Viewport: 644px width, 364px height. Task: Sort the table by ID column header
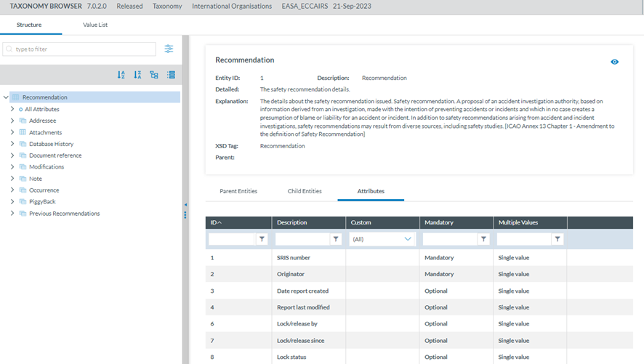pos(216,222)
